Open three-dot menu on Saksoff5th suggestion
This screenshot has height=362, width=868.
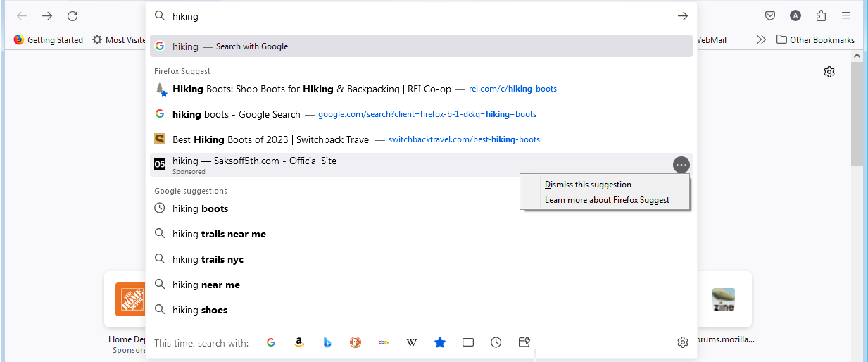(x=681, y=165)
